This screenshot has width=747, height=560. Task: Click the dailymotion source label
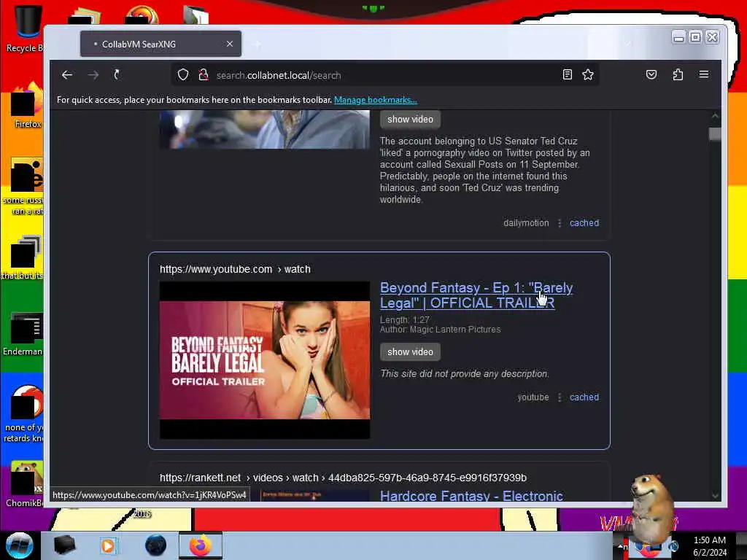tap(526, 223)
